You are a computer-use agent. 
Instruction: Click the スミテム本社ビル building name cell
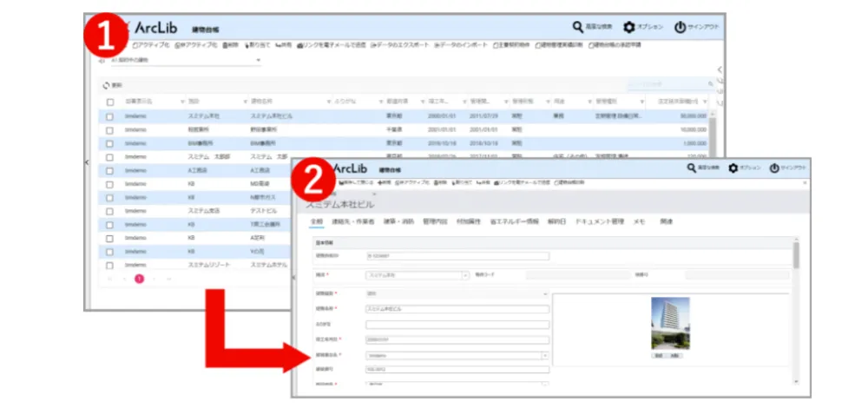tap(271, 117)
